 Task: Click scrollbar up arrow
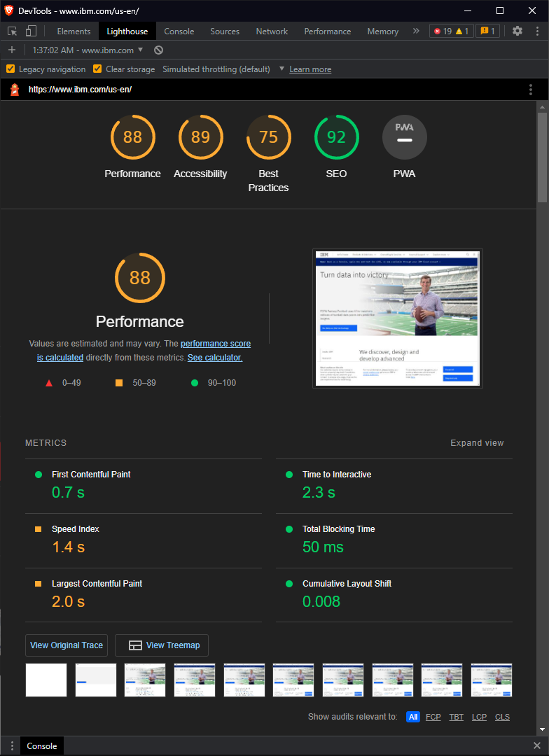point(542,106)
